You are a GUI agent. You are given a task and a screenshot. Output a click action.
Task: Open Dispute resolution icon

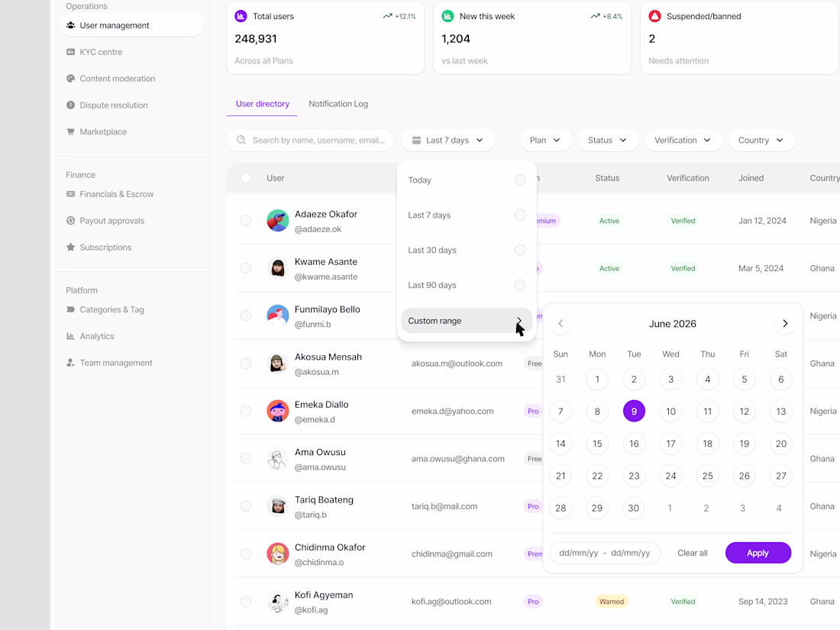click(x=70, y=105)
